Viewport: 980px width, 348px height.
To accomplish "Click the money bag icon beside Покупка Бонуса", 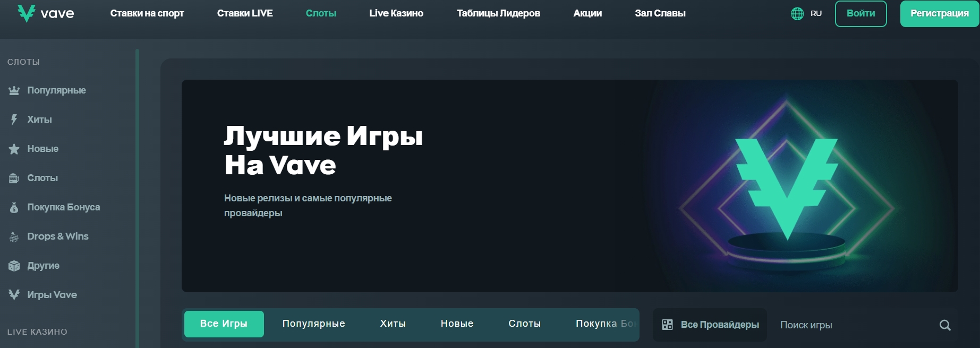I will (14, 207).
